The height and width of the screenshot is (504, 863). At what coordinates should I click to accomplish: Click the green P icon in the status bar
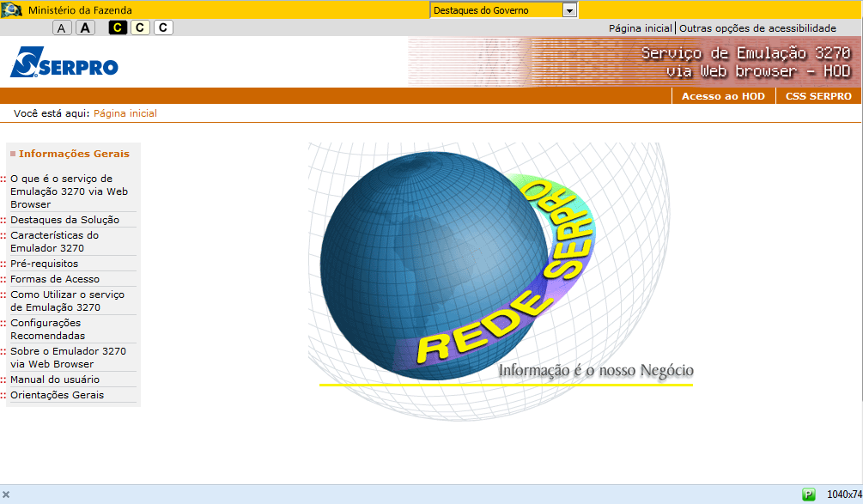pos(809,494)
